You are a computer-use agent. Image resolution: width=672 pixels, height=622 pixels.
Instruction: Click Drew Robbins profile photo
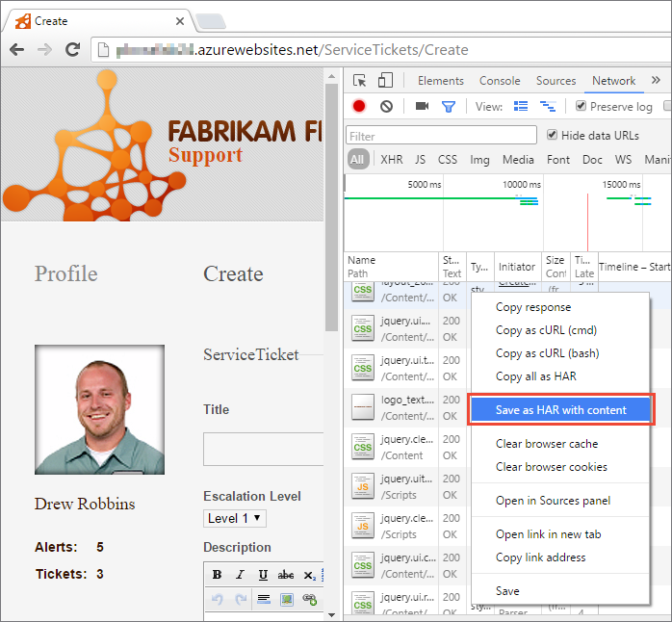point(99,409)
